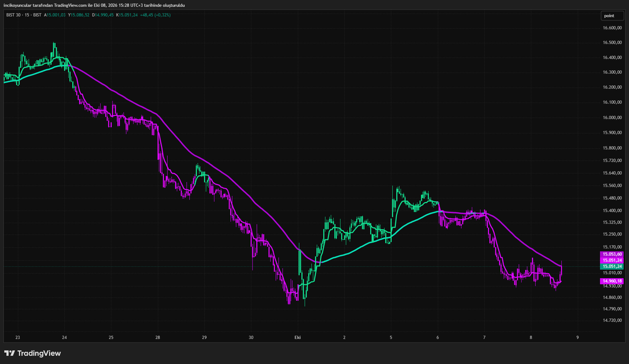Click the 15.640,00 price scale label
Screen dimensions: 629x364
(612, 173)
